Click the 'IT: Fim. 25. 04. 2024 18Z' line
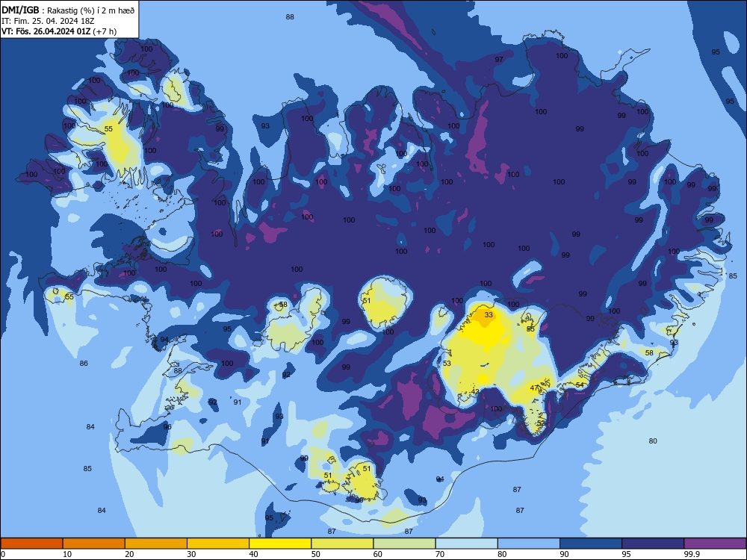The width and height of the screenshot is (747, 560). [48, 21]
